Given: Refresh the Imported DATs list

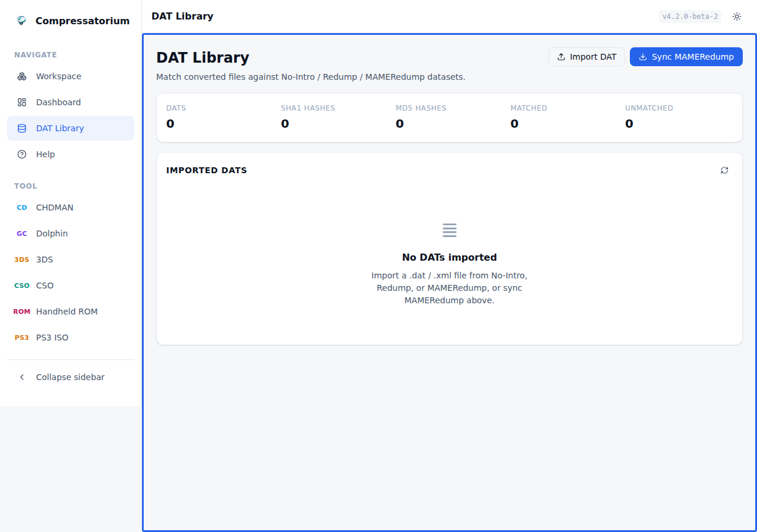Looking at the screenshot, I should click(724, 170).
